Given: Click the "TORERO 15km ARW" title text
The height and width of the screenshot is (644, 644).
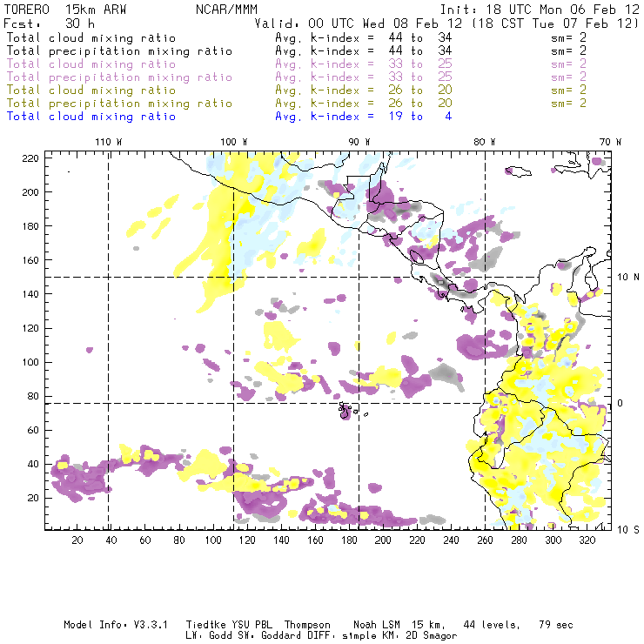Looking at the screenshot, I should [x=65, y=10].
